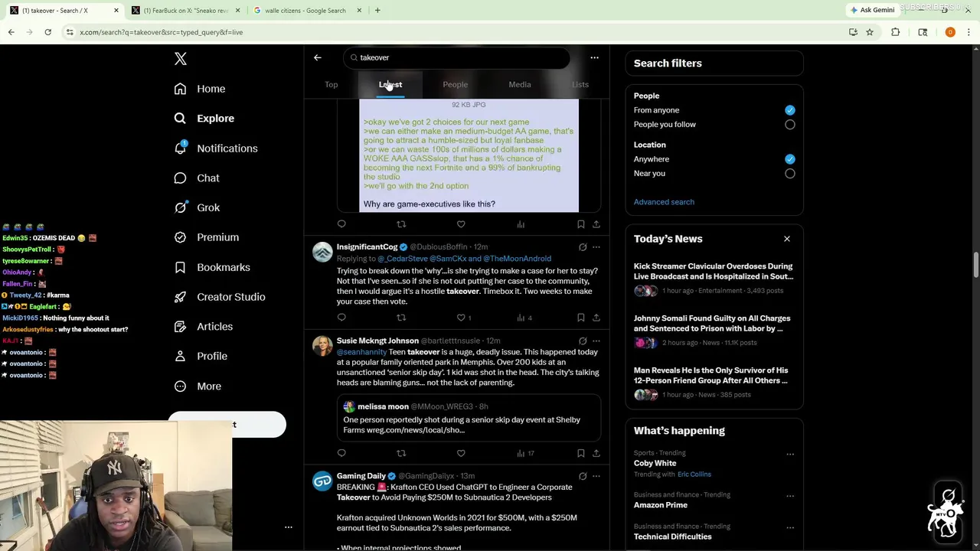Image resolution: width=980 pixels, height=551 pixels.
Task: View analytics of Susie Mckngt Johnson's post
Action: tap(525, 453)
